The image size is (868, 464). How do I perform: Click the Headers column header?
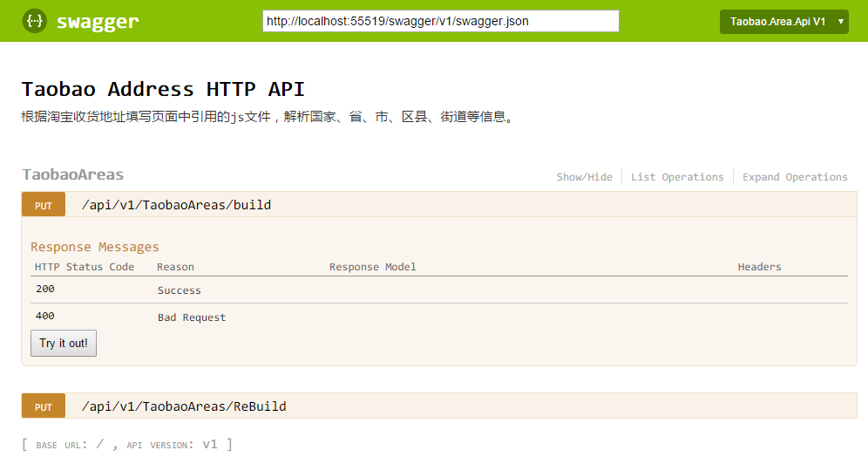click(760, 267)
